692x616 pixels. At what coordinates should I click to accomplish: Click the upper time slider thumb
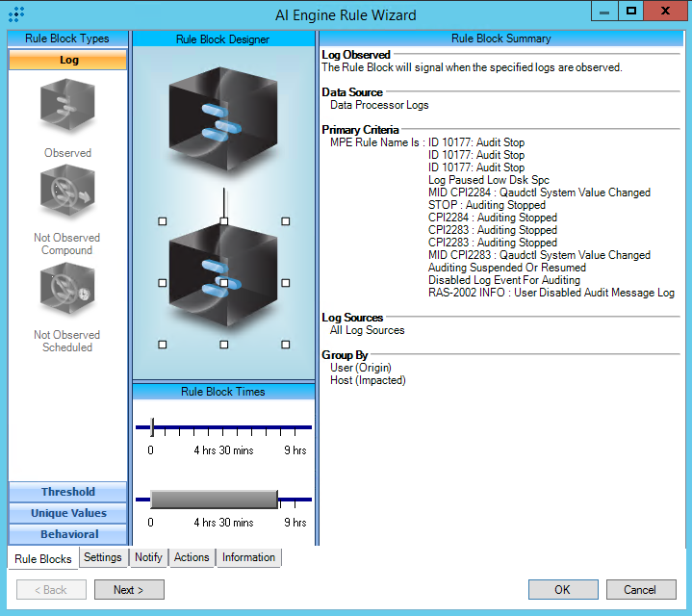(x=152, y=427)
